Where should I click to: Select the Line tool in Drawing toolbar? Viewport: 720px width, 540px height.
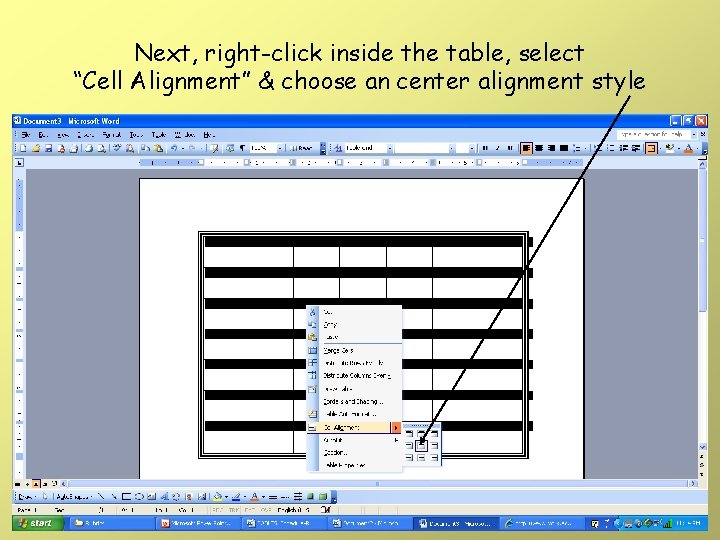102,496
